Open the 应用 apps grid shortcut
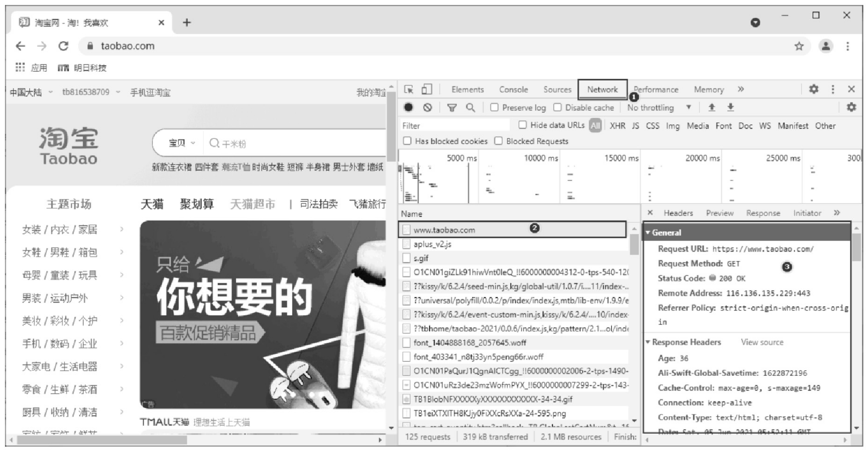Screen dimensions: 868x451 (31, 68)
